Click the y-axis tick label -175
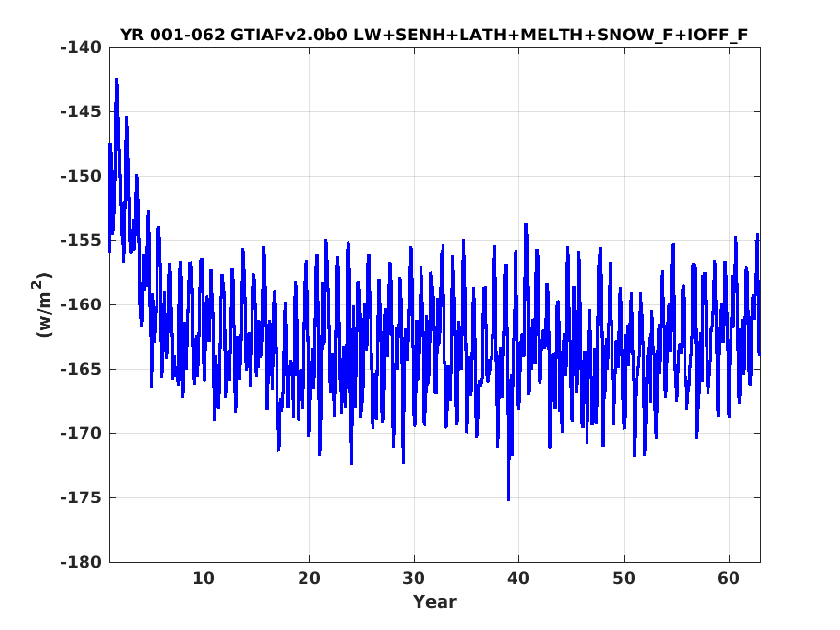This screenshot has width=840, height=630. pos(81,497)
